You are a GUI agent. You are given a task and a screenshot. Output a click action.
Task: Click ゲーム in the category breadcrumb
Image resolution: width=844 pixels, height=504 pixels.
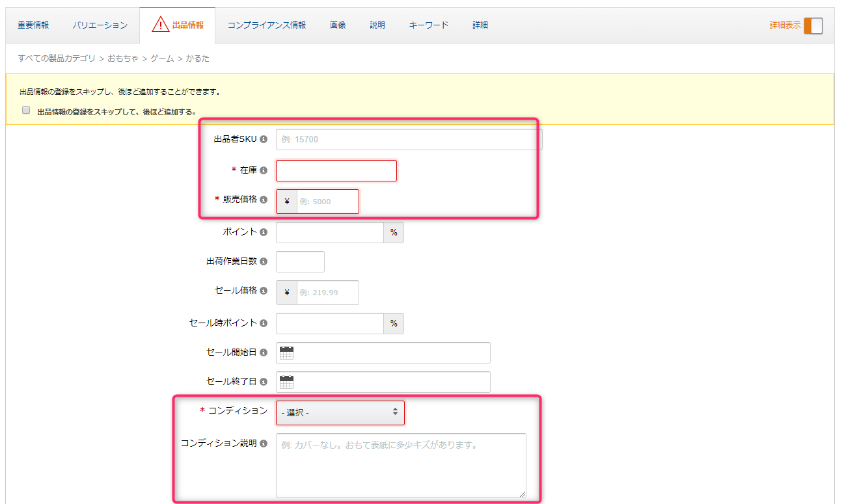tap(162, 59)
